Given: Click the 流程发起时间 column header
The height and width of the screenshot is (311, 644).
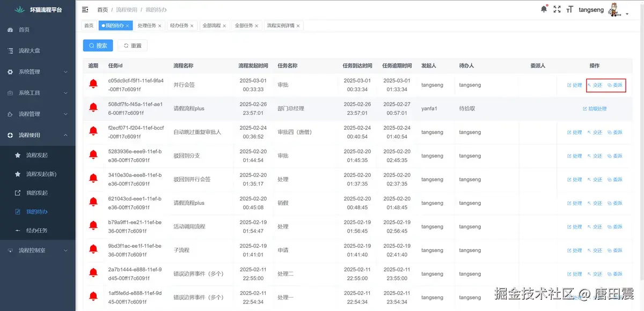Looking at the screenshot, I should click(x=253, y=65).
